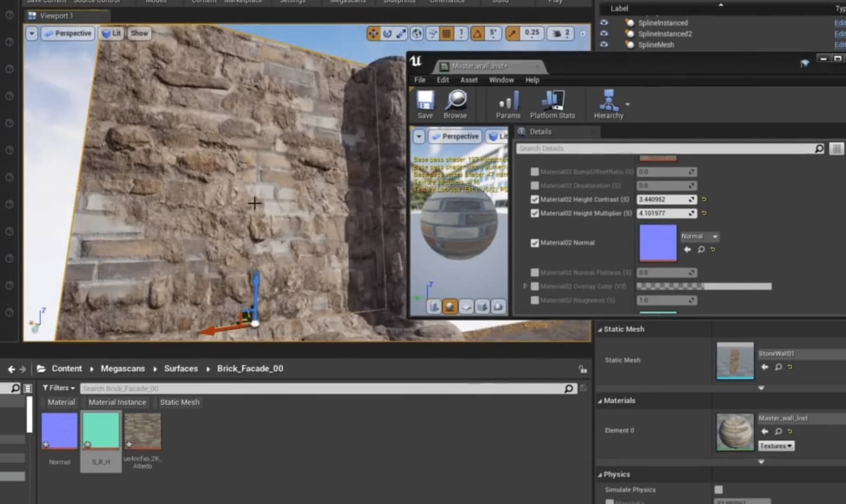This screenshot has width=846, height=504.
Task: Click Material02 Overlay Color swatch bar
Action: [704, 286]
